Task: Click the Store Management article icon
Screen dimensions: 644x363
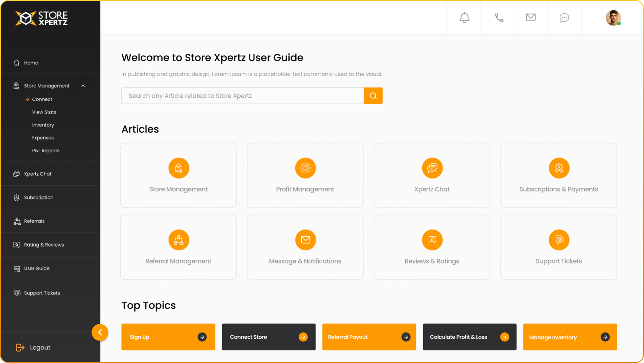Action: point(178,168)
